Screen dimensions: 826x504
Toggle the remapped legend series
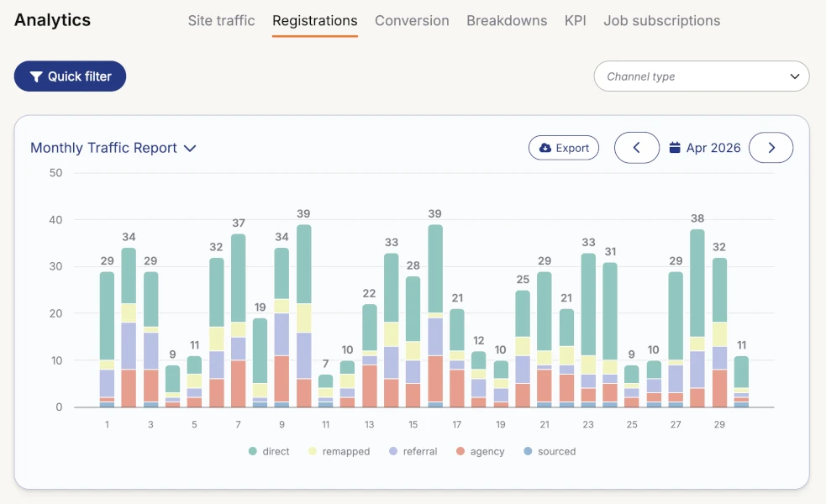click(339, 451)
